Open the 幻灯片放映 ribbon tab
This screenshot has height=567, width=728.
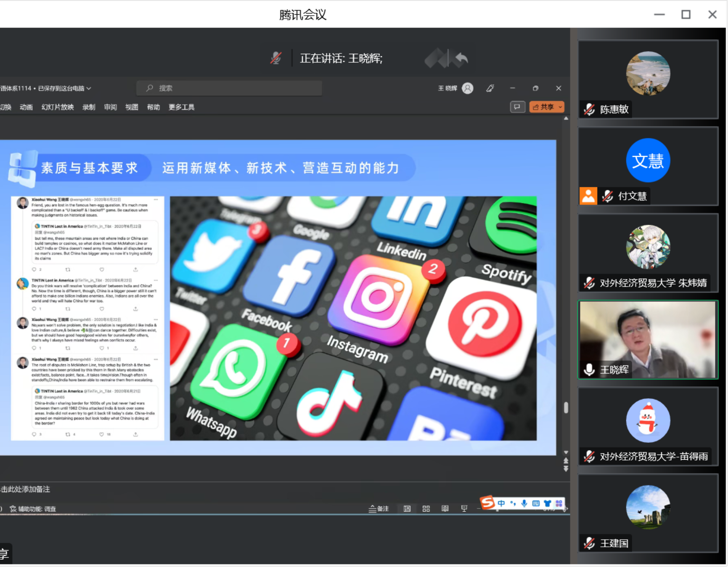pos(58,107)
